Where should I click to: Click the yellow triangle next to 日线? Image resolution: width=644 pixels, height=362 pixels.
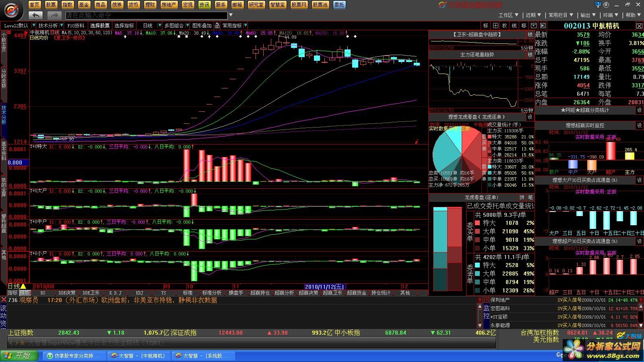23,286
